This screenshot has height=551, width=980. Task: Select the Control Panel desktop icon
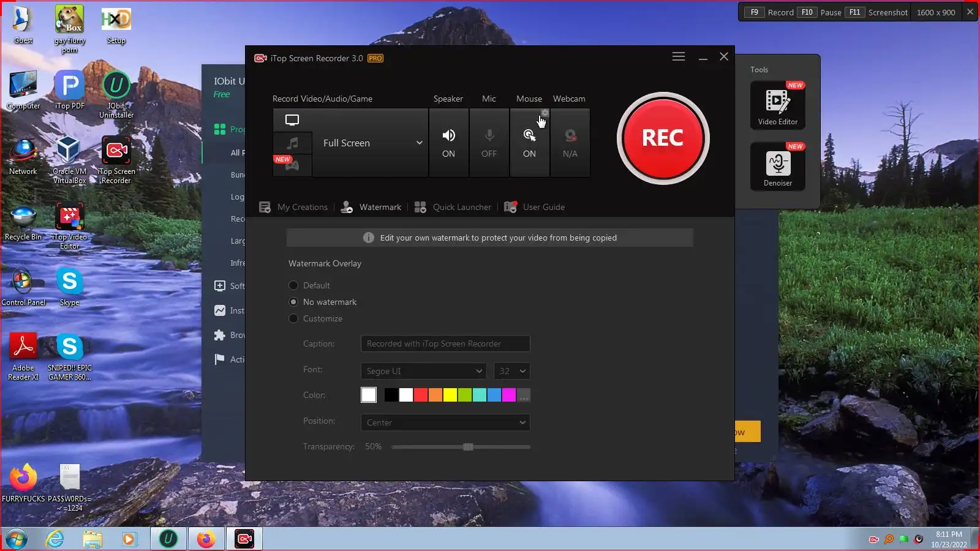pos(23,287)
